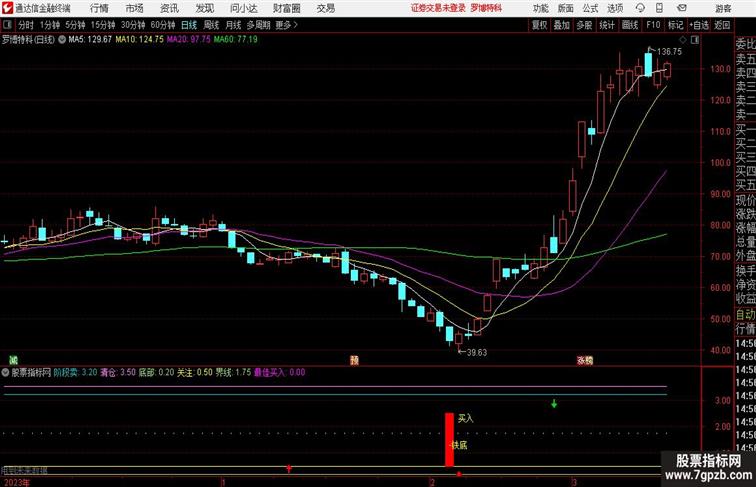Open the 市场 menu
756x487 pixels.
135,8
